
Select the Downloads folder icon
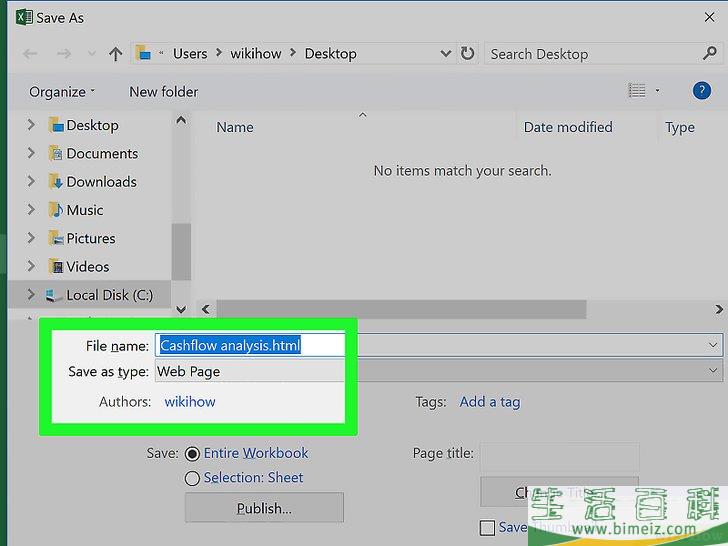(x=56, y=182)
